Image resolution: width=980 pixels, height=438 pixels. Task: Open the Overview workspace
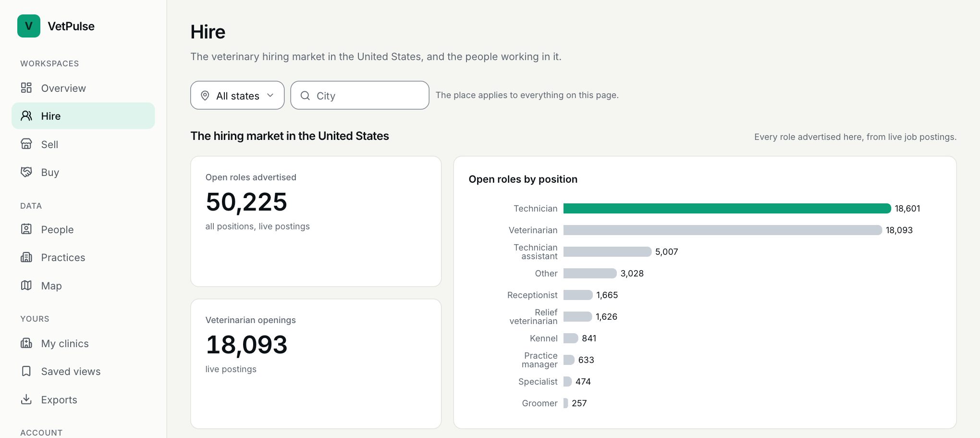click(x=83, y=88)
